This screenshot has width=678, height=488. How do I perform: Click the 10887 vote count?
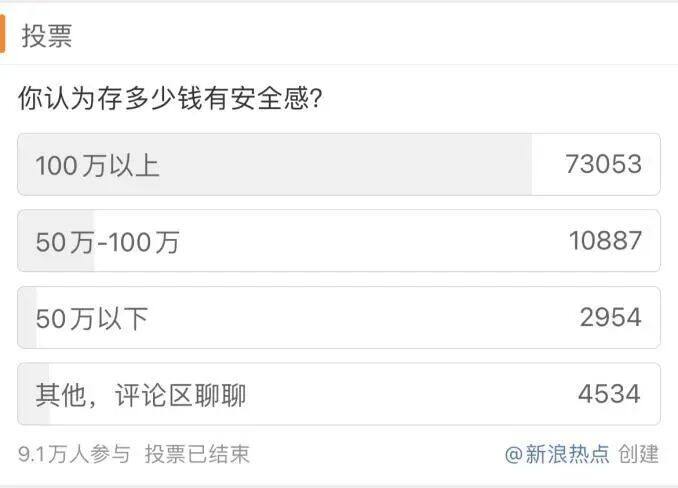(x=603, y=241)
